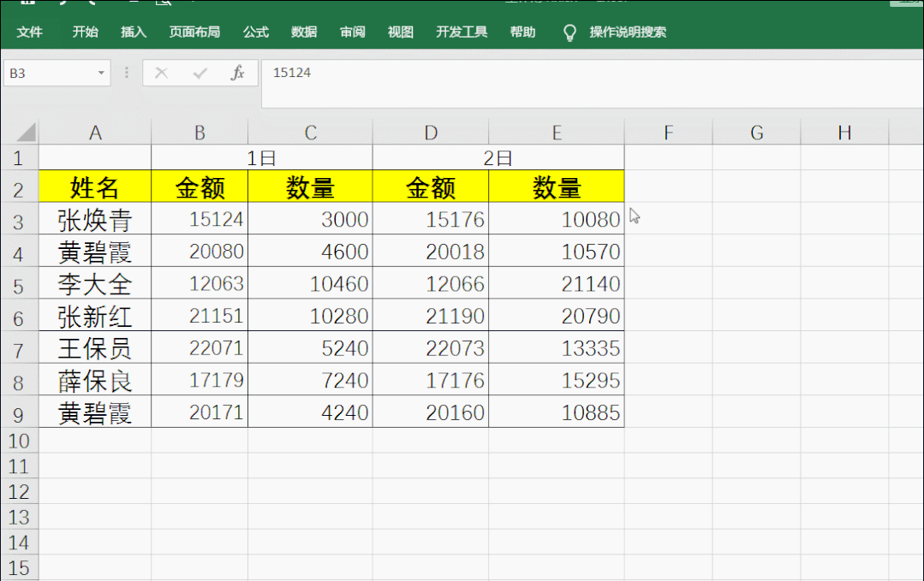Open the 文件 menu
The image size is (924, 581).
tap(29, 32)
